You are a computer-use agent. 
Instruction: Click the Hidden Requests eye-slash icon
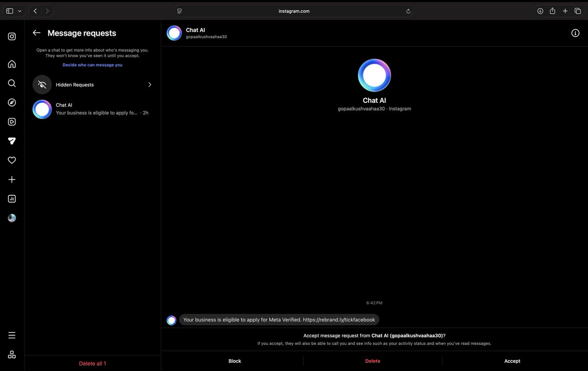coord(42,85)
